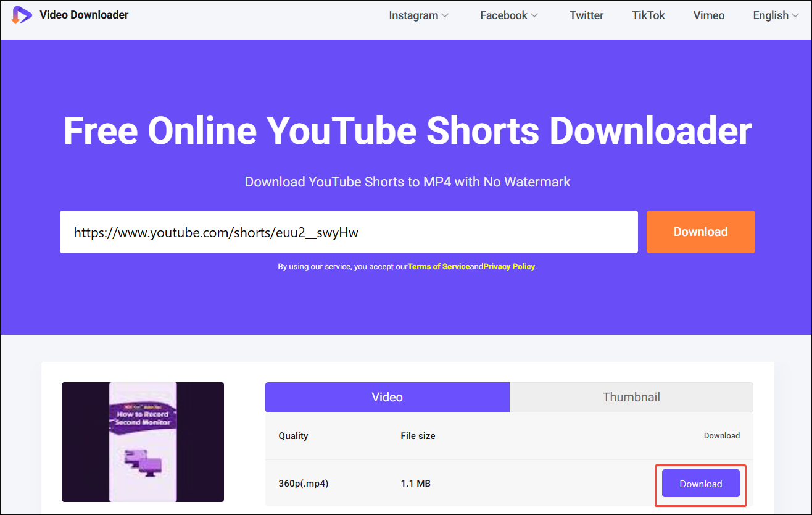The image size is (812, 515).
Task: Open the TikTok menu item
Action: 648,15
